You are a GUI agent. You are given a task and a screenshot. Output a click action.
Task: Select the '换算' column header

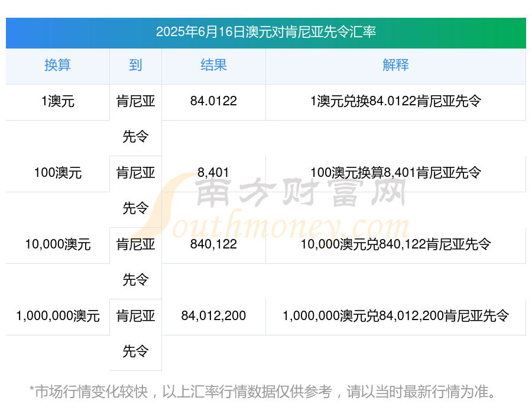(x=58, y=65)
